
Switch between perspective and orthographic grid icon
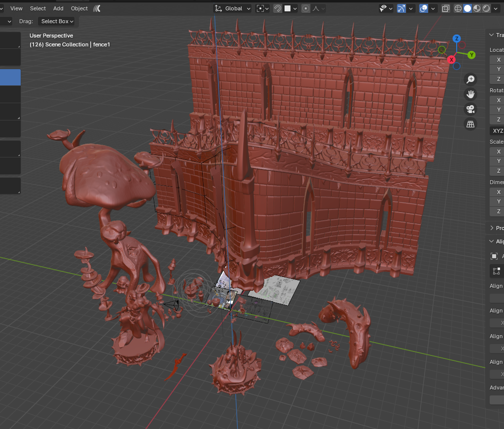(470, 124)
